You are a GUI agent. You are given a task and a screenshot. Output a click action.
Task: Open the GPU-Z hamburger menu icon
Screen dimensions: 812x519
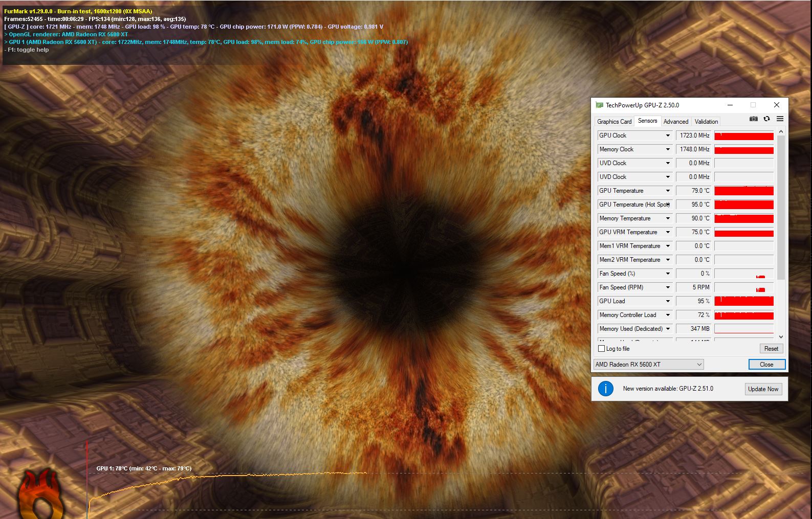780,119
